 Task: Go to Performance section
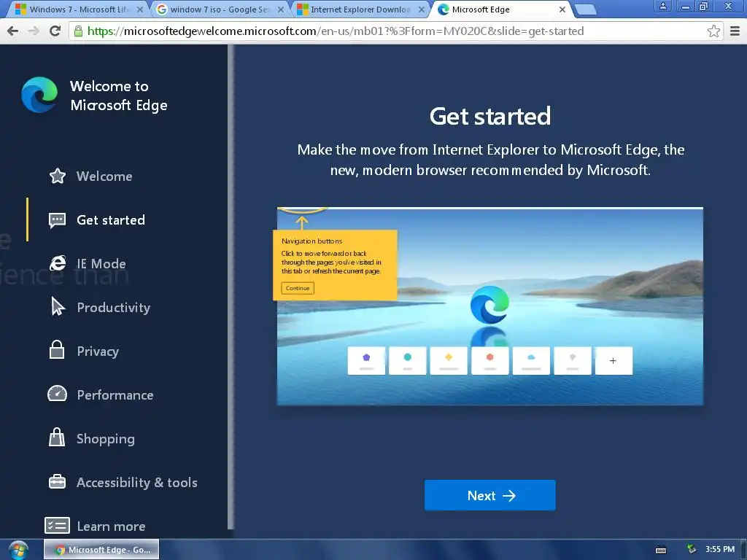coord(115,394)
